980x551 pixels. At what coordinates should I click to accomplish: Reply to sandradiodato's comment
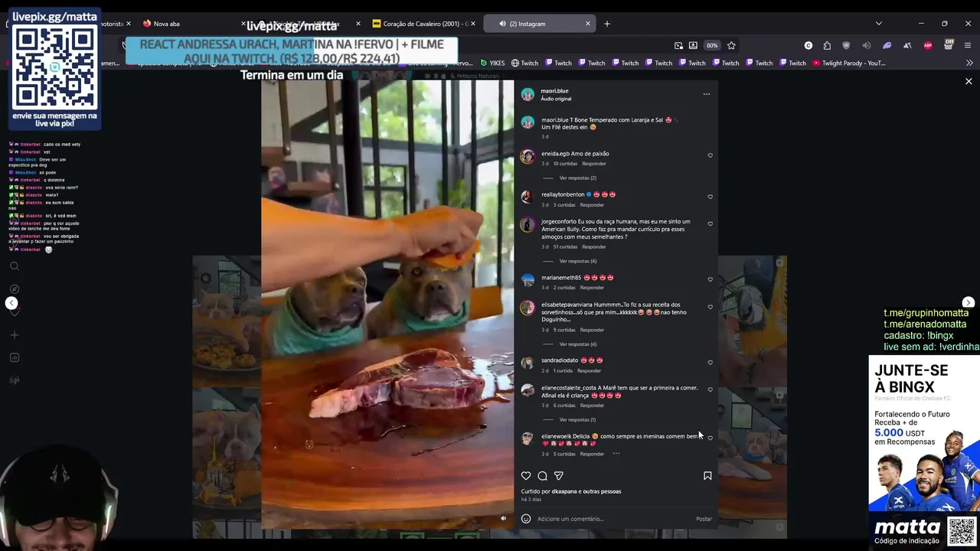[589, 370]
